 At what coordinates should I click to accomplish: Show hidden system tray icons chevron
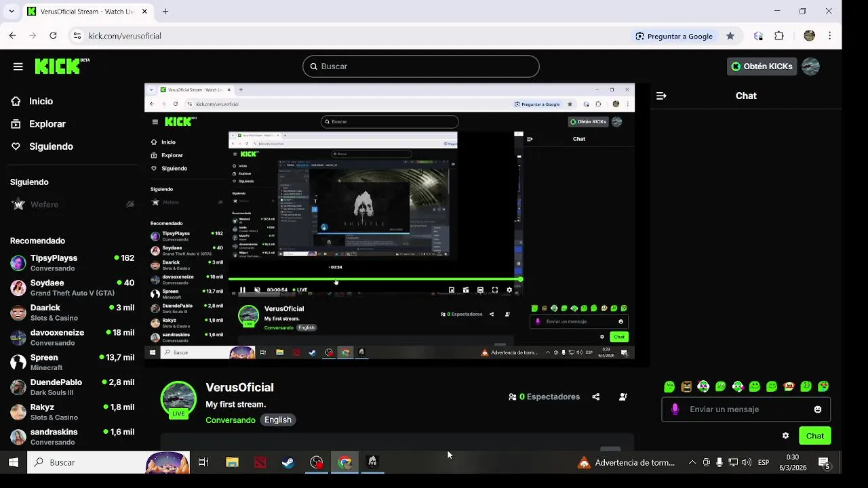pos(692,462)
